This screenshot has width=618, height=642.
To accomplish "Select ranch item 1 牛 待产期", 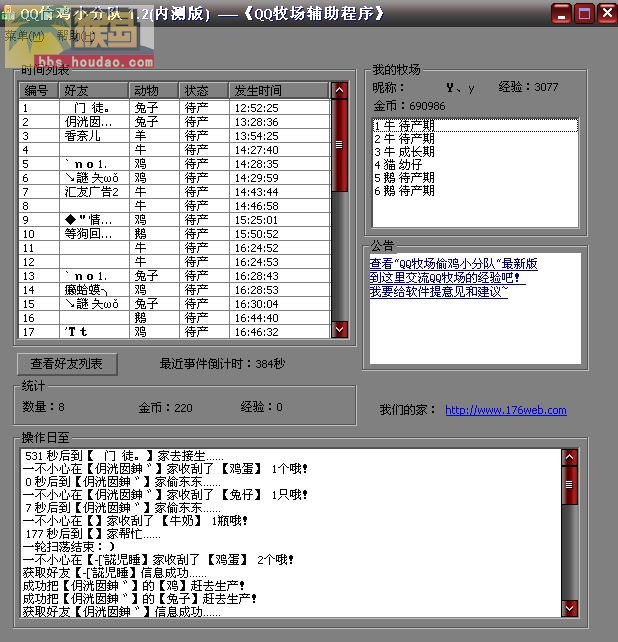I will point(475,125).
